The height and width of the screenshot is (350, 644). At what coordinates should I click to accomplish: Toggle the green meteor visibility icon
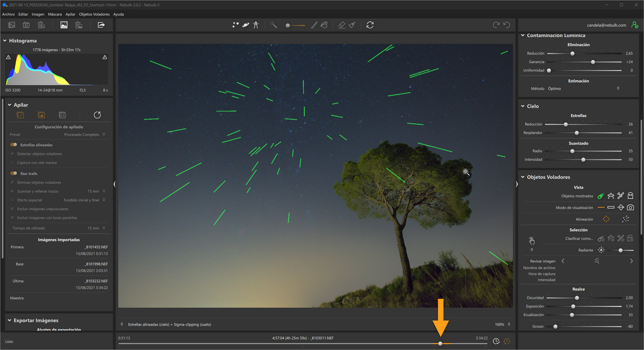pos(601,196)
